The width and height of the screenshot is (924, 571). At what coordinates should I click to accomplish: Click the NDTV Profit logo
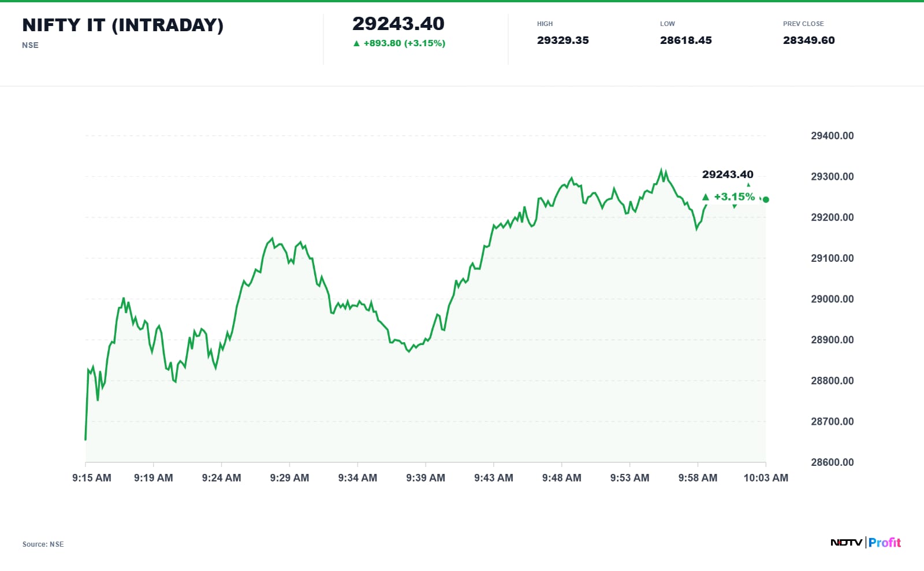point(866,542)
